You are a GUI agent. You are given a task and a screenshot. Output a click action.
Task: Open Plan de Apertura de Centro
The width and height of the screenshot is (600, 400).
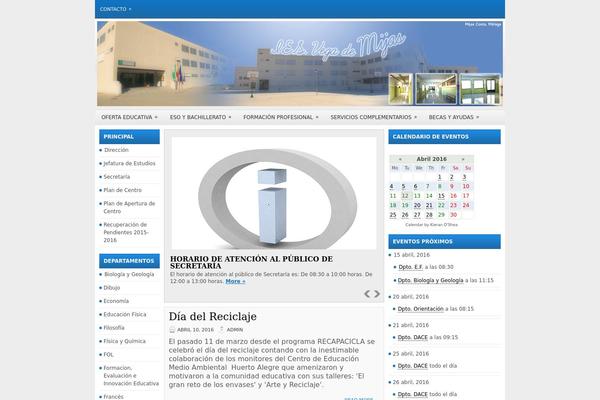point(129,207)
